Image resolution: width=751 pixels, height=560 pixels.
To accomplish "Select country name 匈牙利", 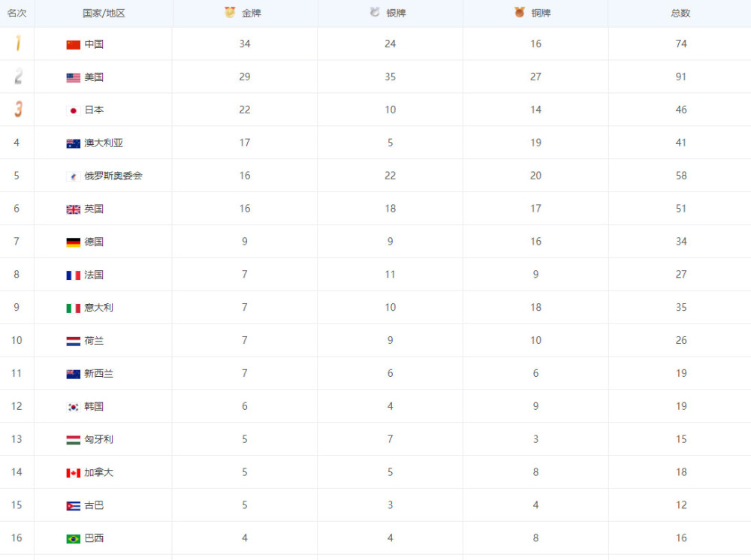I will pos(98,439).
